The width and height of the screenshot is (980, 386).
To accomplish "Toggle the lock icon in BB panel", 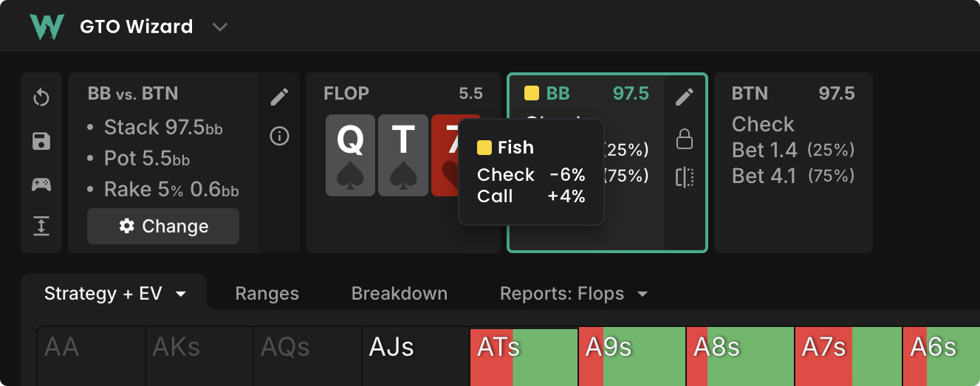I will 685,138.
